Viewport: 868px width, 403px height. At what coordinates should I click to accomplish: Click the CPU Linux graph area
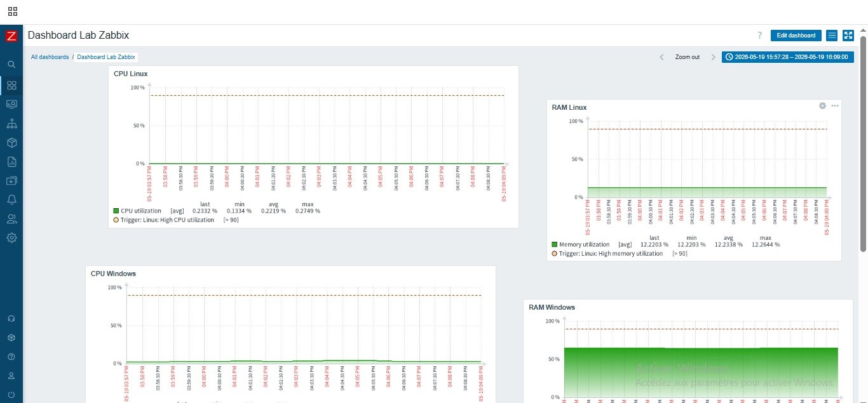[327, 126]
